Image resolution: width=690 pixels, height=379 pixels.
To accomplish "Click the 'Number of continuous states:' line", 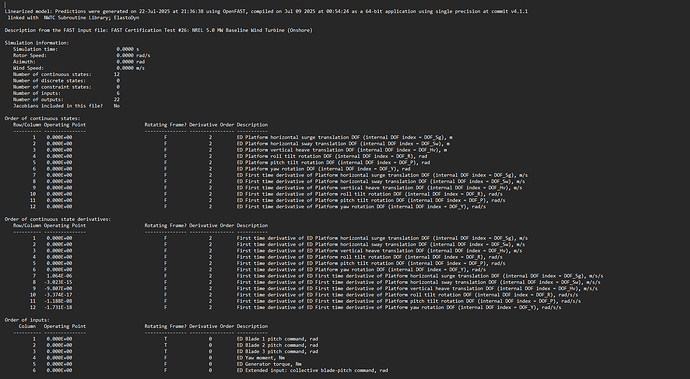I will 66,74.
